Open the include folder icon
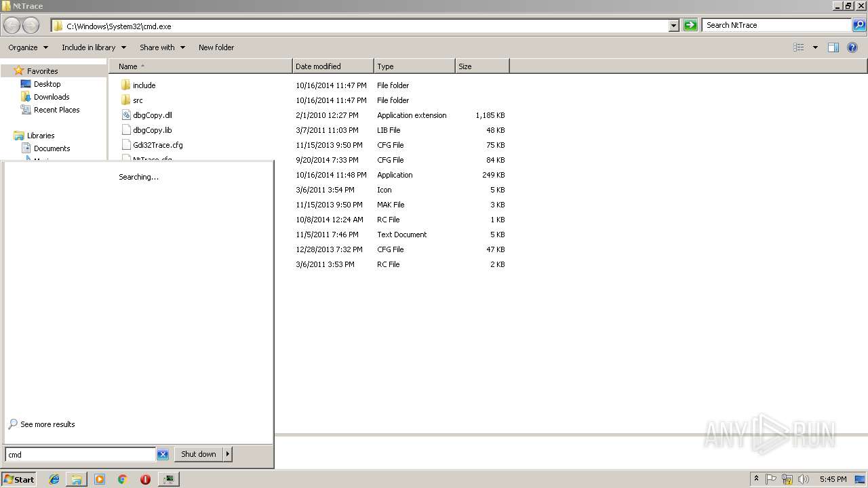 125,85
